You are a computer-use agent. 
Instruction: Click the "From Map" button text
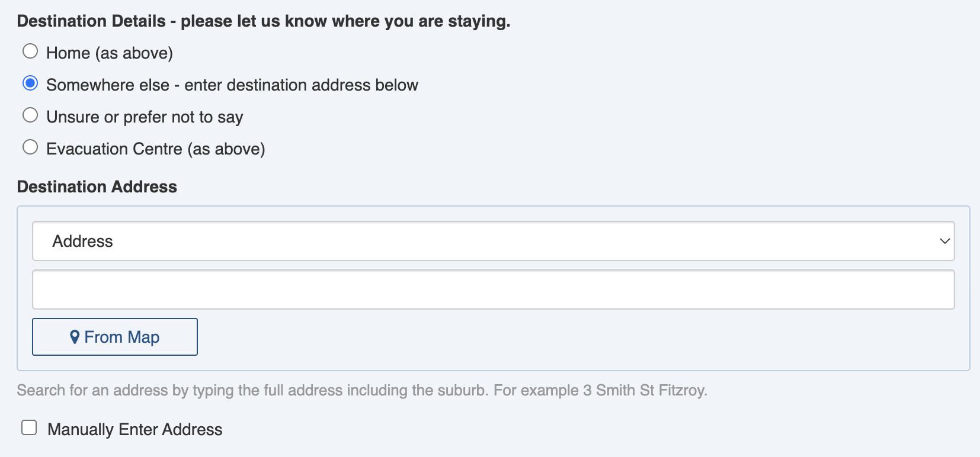[122, 337]
